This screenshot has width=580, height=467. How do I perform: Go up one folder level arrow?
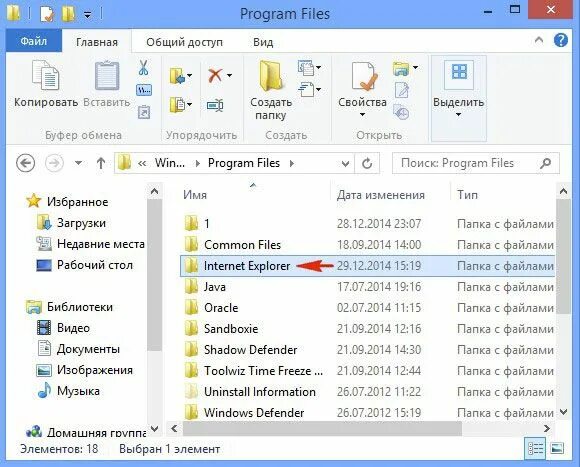tap(101, 163)
